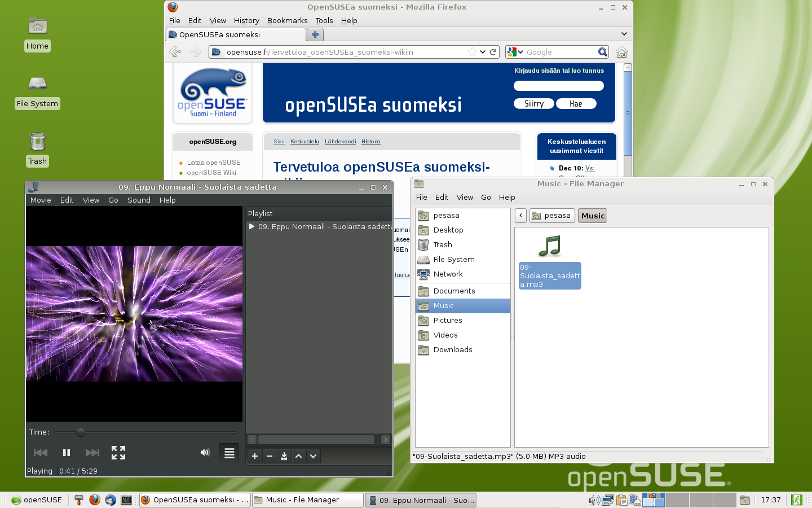The height and width of the screenshot is (508, 812).
Task: Click the URL address field in Firefox
Action: tap(345, 52)
